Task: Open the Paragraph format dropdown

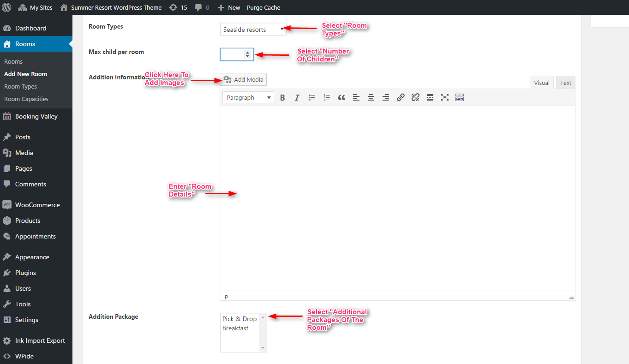Action: pyautogui.click(x=248, y=97)
